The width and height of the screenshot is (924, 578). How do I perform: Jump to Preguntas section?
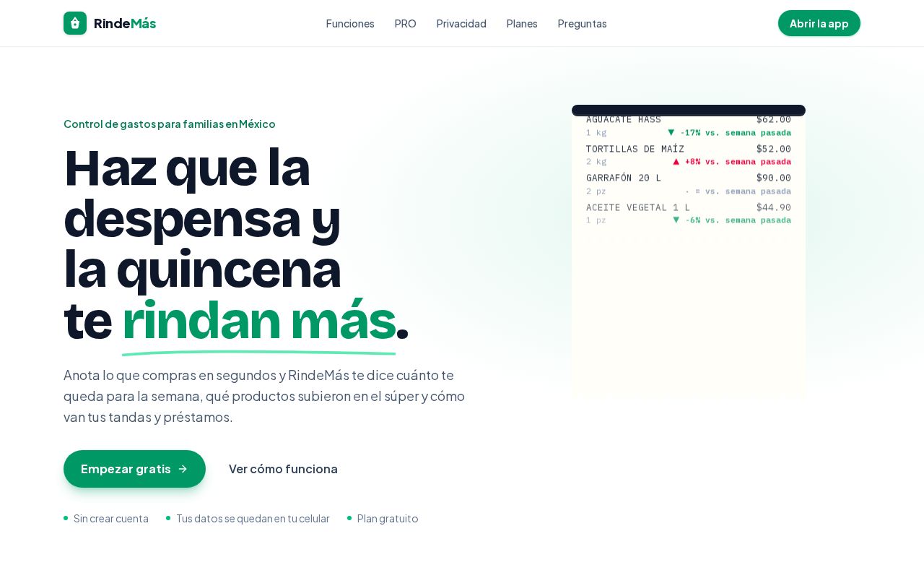pos(583,23)
